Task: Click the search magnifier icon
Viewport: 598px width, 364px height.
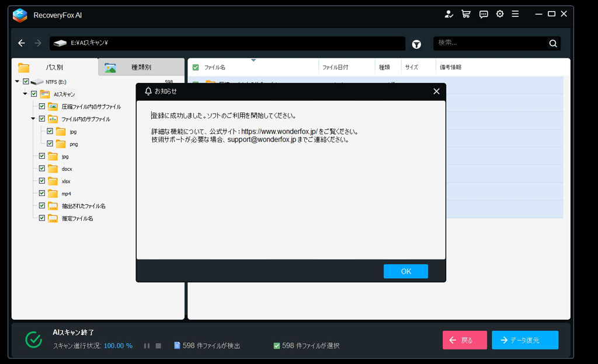Action: tap(552, 43)
